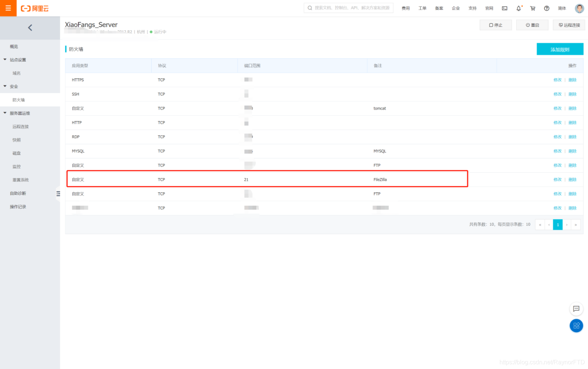The width and height of the screenshot is (588, 369).
Task: Open the shopping cart icon
Action: coord(533,8)
